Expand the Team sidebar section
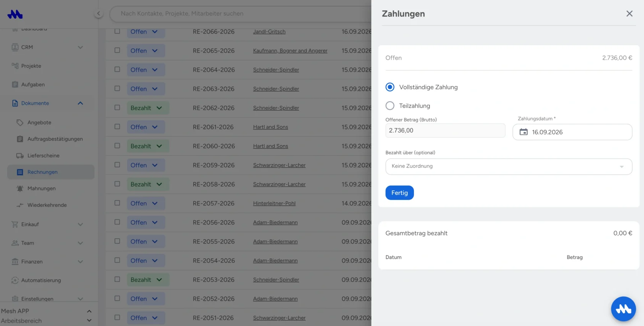The height and width of the screenshot is (326, 644). pyautogui.click(x=80, y=243)
